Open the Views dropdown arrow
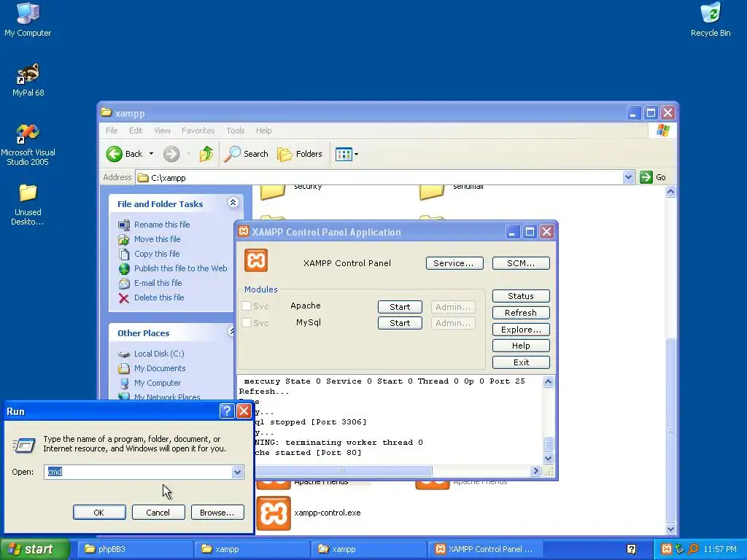 coord(356,154)
